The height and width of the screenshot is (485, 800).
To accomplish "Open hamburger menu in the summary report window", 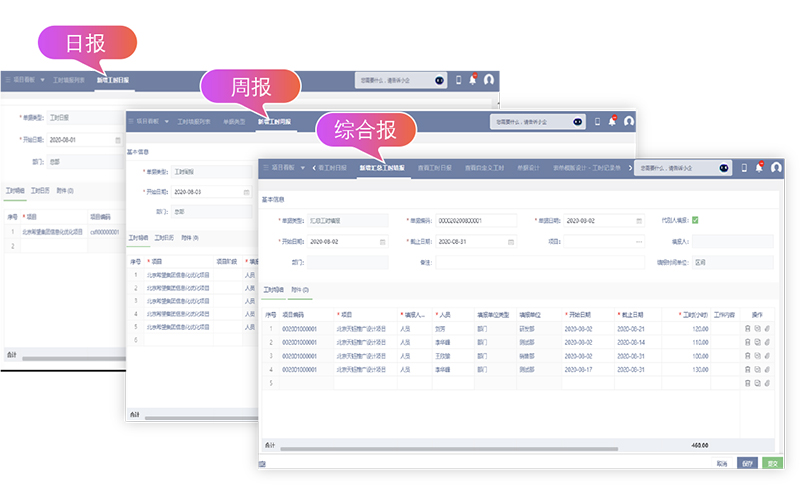I will (266, 168).
